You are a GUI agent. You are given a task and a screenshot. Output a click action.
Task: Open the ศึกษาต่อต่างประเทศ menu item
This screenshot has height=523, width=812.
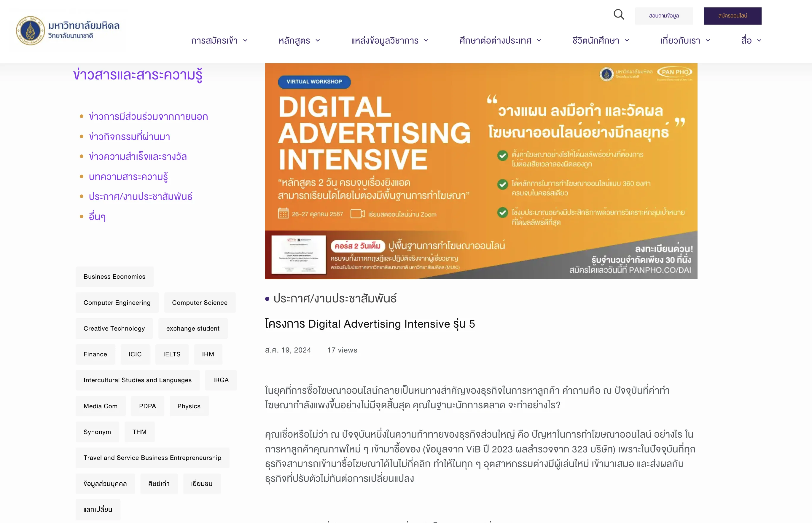click(496, 40)
